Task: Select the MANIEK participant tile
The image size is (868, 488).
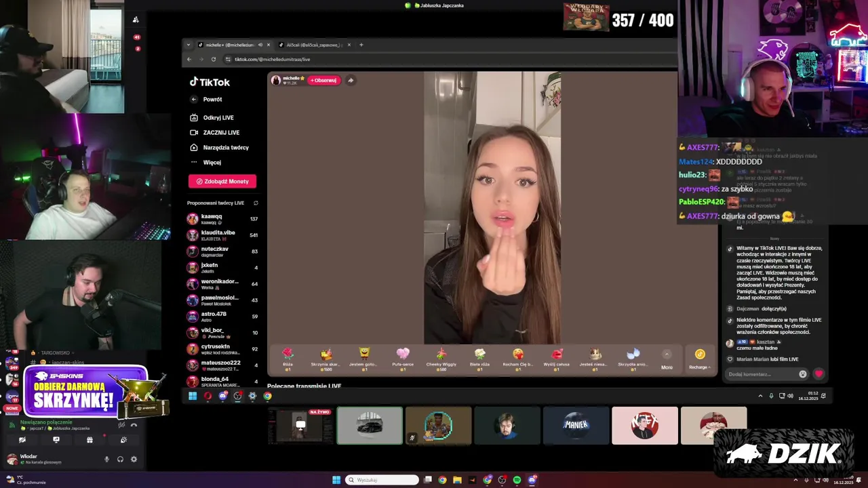Action: point(576,426)
